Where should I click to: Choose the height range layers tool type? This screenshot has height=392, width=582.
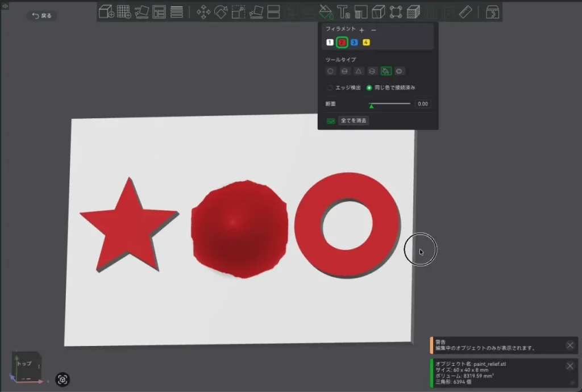tap(372, 71)
